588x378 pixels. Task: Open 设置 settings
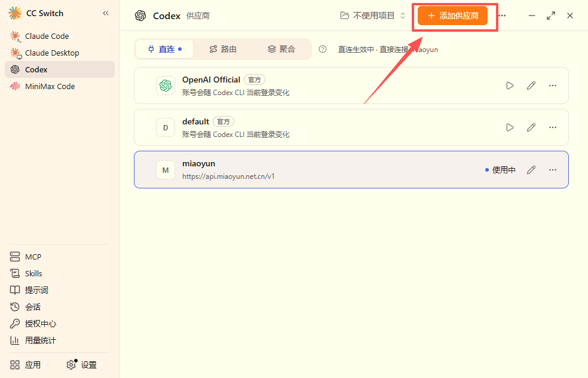pos(81,365)
